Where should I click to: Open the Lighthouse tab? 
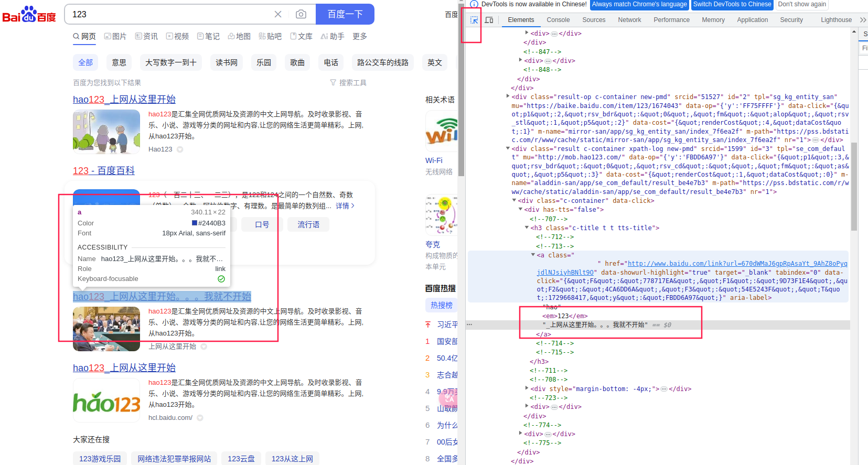pyautogui.click(x=836, y=20)
